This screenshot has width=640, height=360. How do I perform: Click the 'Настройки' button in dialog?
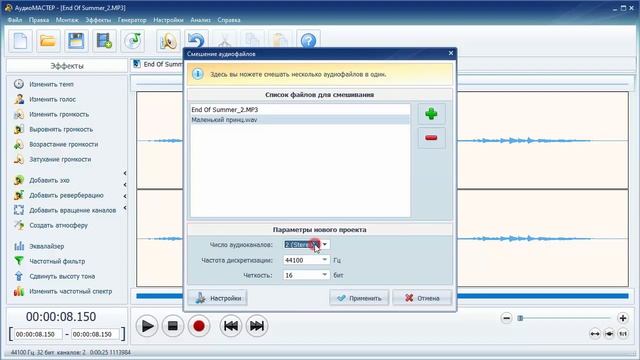pyautogui.click(x=218, y=298)
